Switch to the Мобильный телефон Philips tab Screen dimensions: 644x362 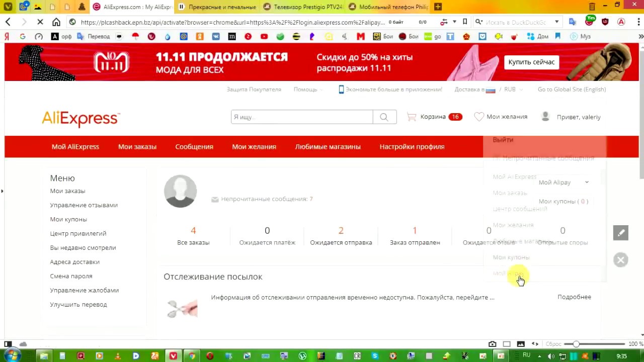388,7
